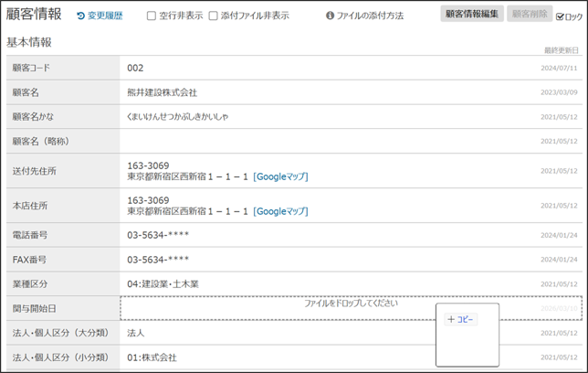
Task: Select the 顧客名かな reading text
Action: tap(177, 117)
